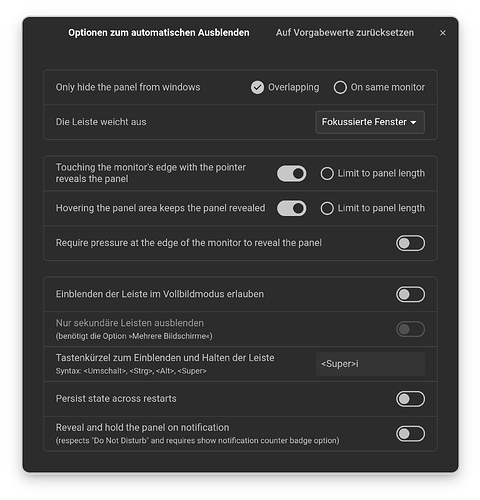Toggle hovering keeps panel revealed switch
This screenshot has width=480, height=500.
pos(291,208)
